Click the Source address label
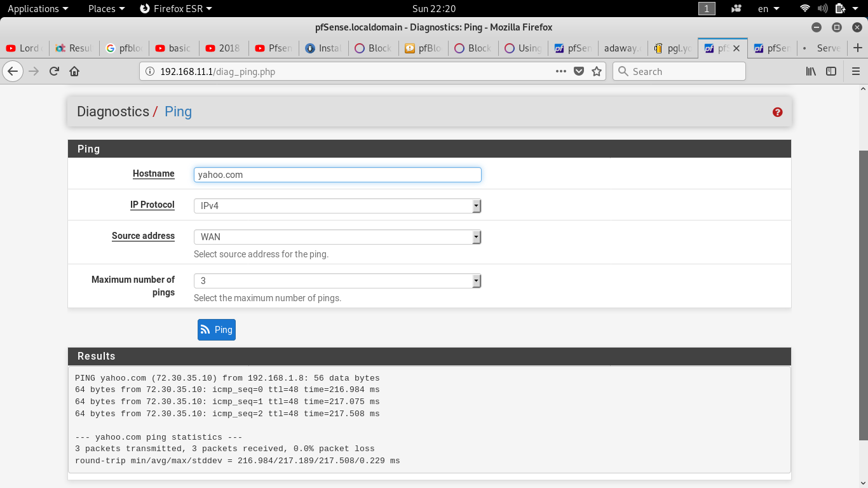The height and width of the screenshot is (488, 868). point(143,236)
